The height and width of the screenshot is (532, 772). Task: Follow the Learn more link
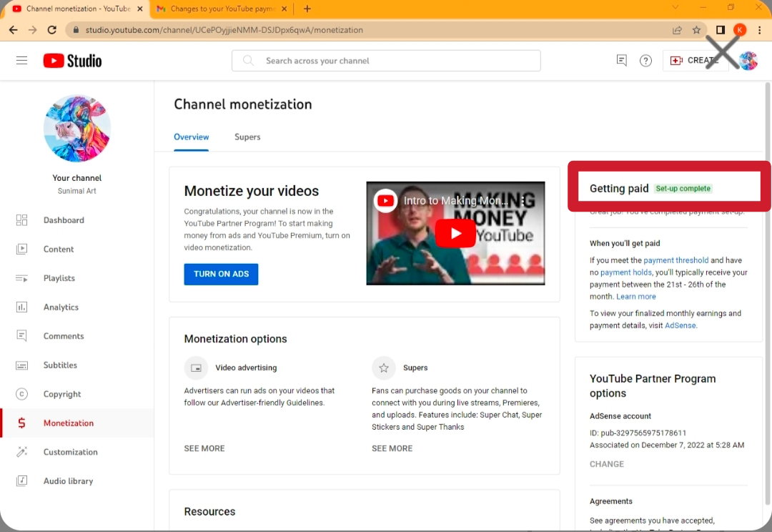635,297
